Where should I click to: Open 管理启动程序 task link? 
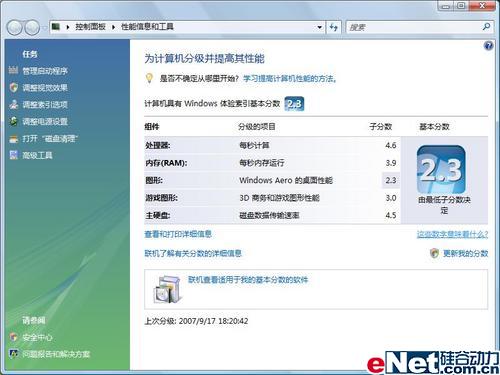click(x=45, y=71)
